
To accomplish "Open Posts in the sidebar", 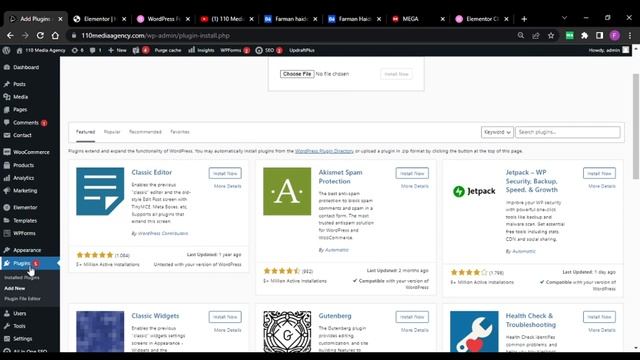I will click(x=19, y=84).
